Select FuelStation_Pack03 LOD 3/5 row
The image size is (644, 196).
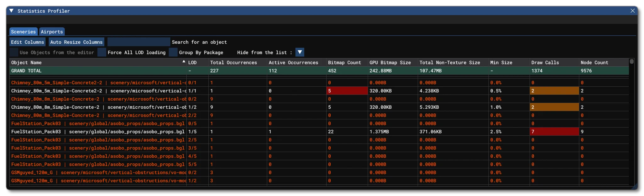(x=319, y=148)
